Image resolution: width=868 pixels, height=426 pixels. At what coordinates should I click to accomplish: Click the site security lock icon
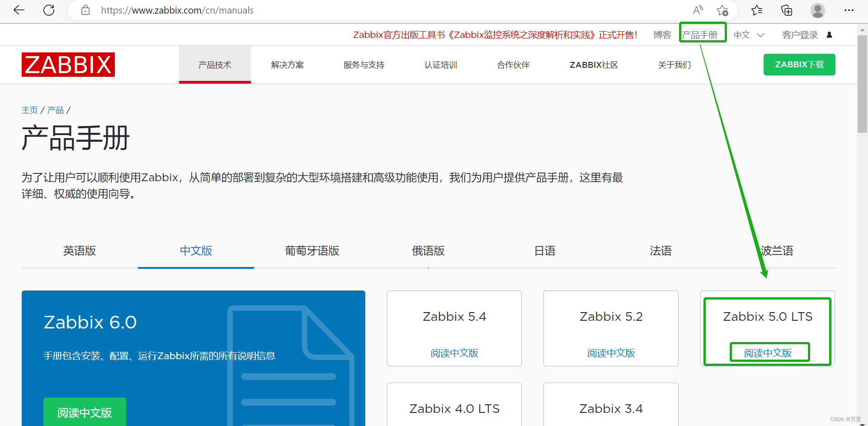[x=85, y=10]
